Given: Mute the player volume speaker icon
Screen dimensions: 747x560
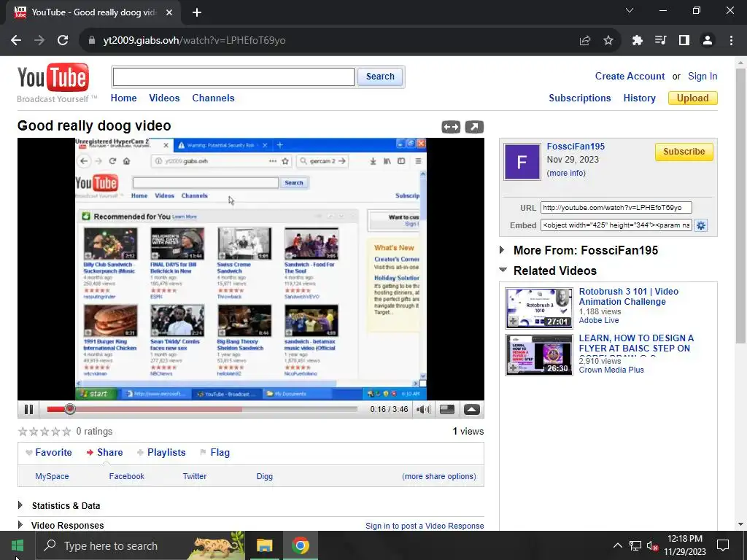Looking at the screenshot, I should coord(423,410).
